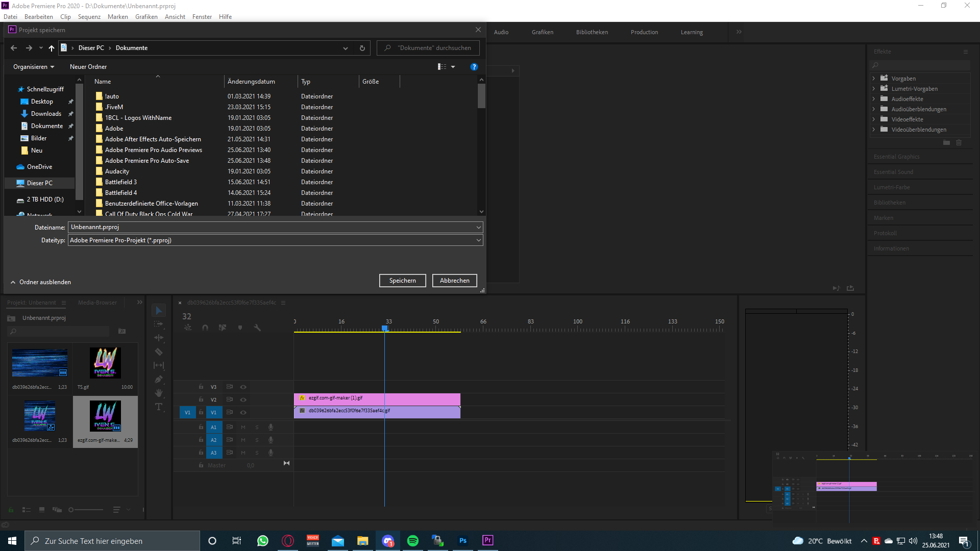The width and height of the screenshot is (980, 551).
Task: Open the Sequenz menu
Action: (89, 17)
